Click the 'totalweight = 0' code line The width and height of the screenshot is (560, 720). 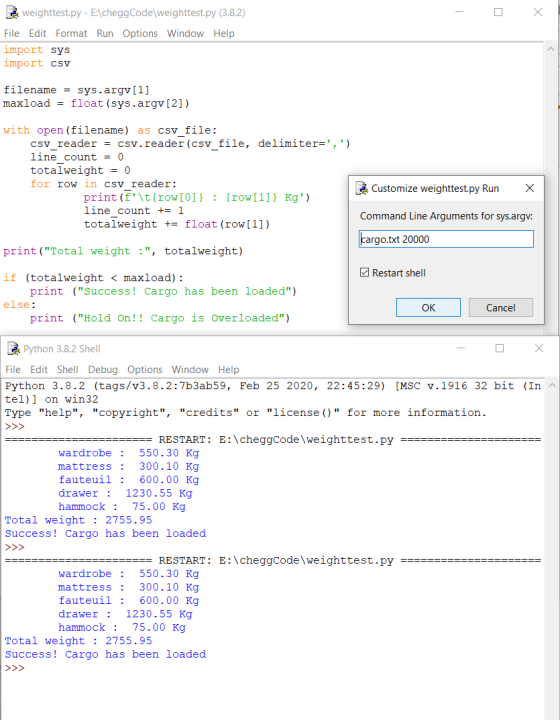pyautogui.click(x=80, y=170)
